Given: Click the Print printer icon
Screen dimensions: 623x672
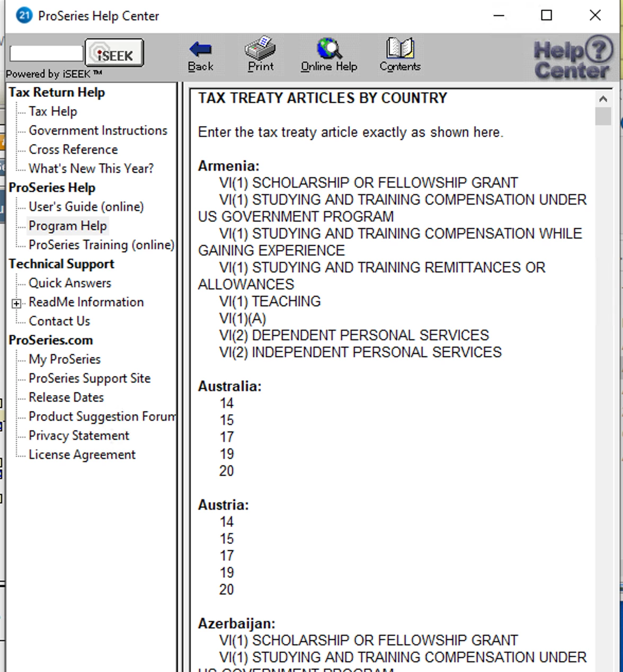Looking at the screenshot, I should (260, 48).
